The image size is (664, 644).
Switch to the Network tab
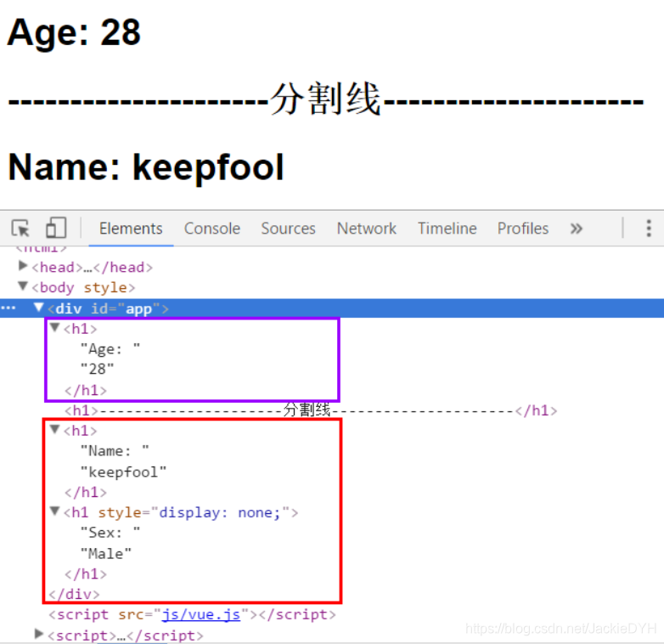coord(367,229)
